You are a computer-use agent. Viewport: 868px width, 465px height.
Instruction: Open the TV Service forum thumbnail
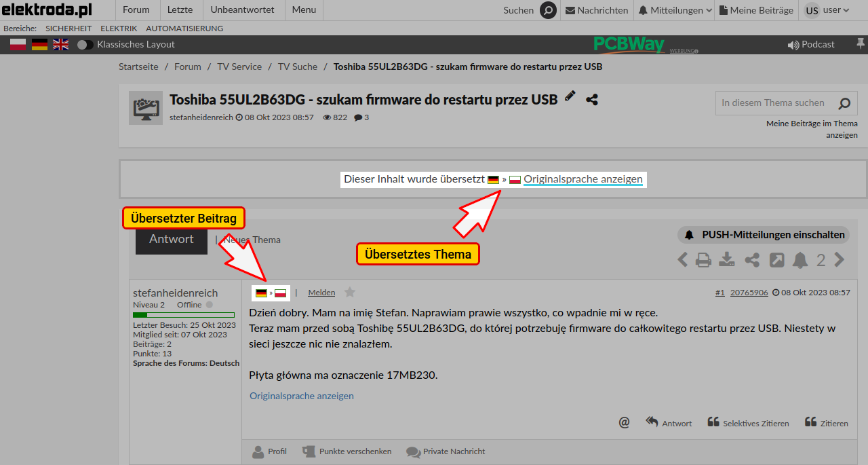click(x=146, y=108)
